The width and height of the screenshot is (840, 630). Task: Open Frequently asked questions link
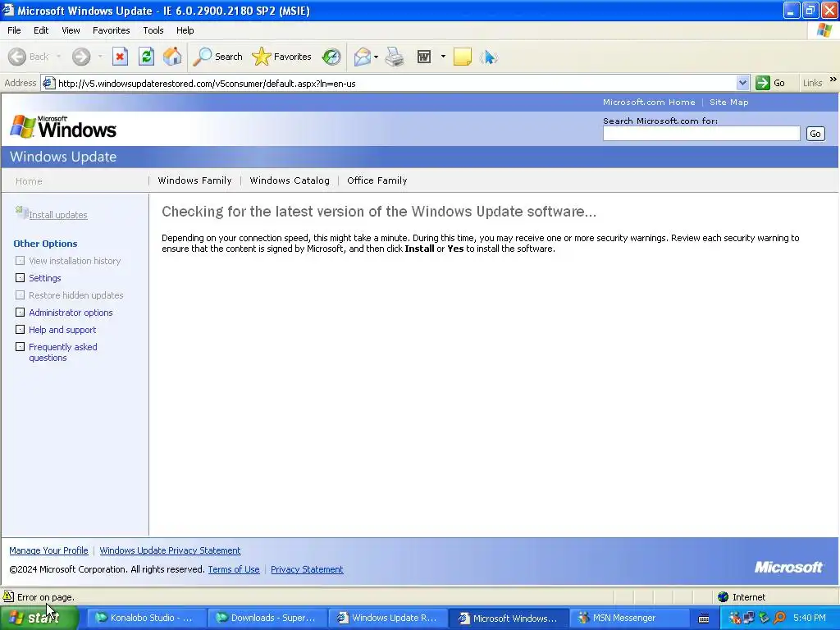(x=63, y=352)
